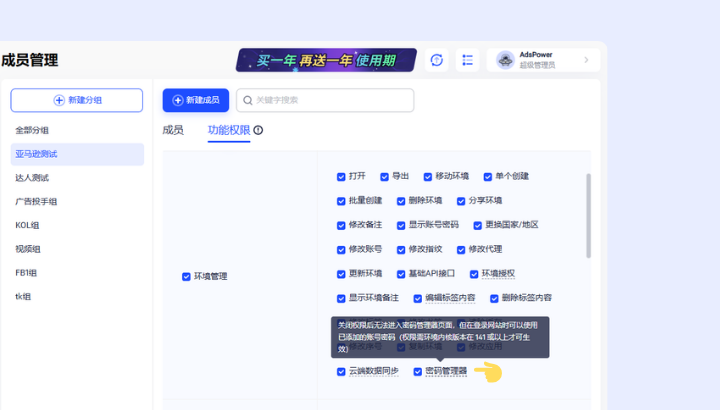Click the blue 新建成员 button
The height and width of the screenshot is (410, 720).
point(196,100)
